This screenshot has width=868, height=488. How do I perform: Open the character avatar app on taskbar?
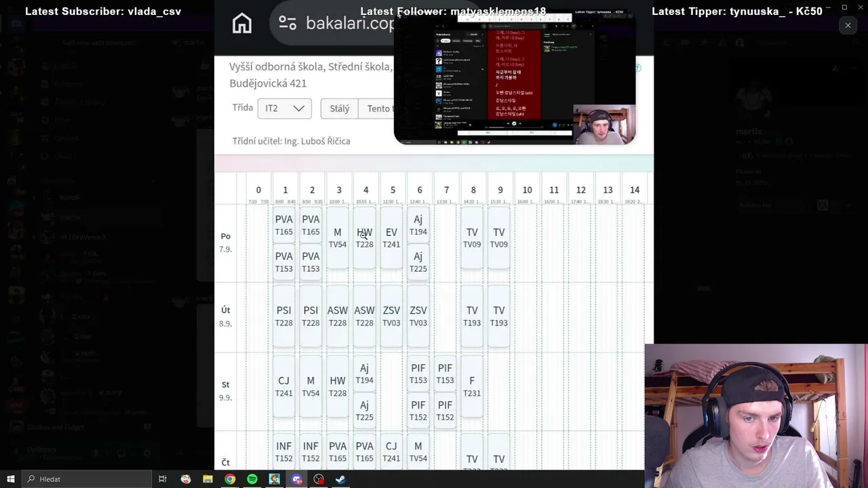click(x=274, y=479)
